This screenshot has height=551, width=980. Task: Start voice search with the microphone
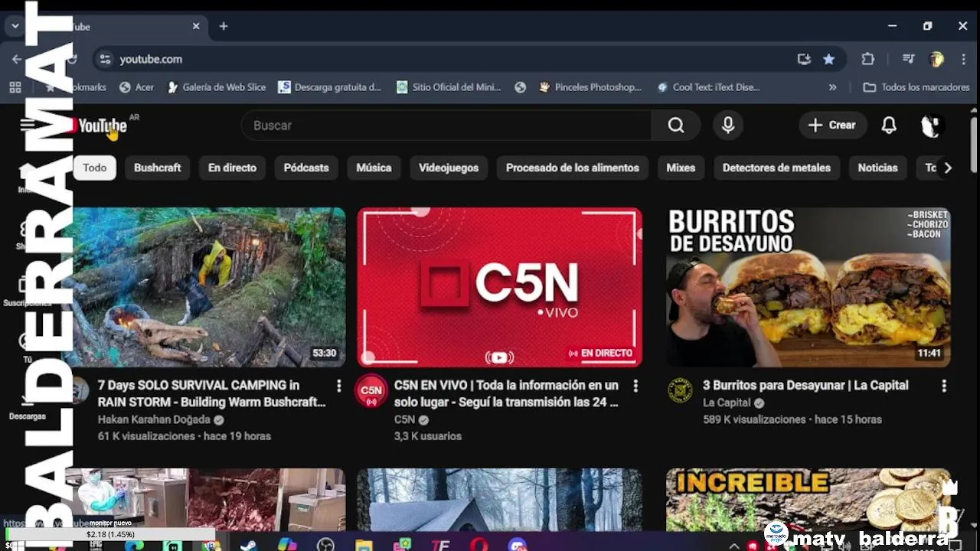click(728, 126)
